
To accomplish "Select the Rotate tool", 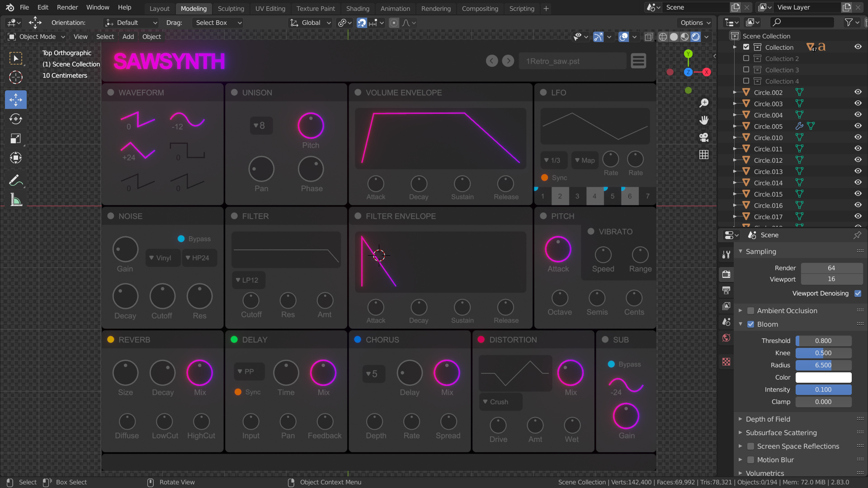I will [x=16, y=119].
